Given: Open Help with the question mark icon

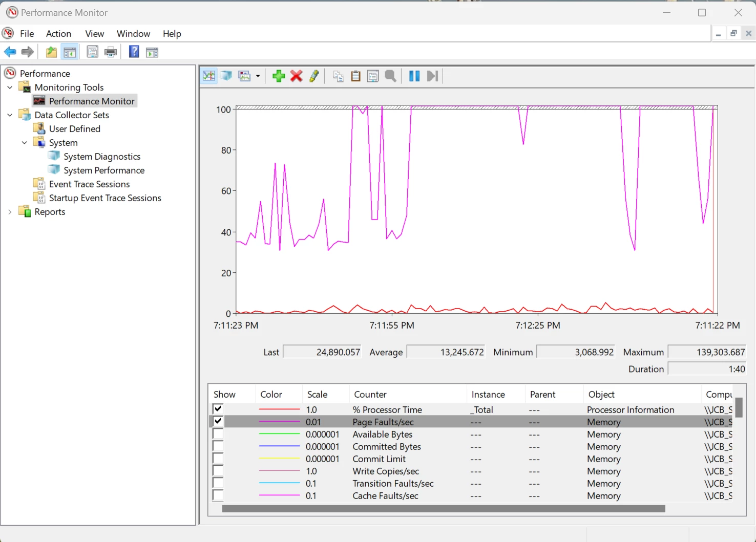Looking at the screenshot, I should (x=134, y=52).
